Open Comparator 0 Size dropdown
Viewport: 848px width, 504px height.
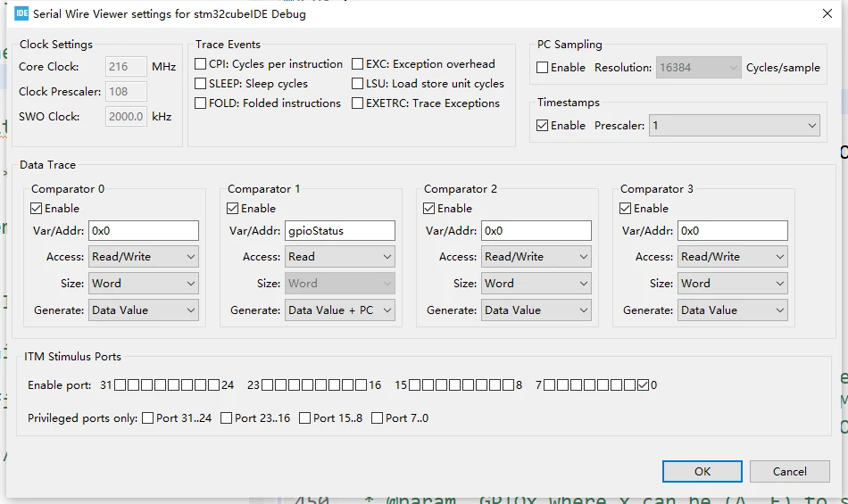coord(144,283)
